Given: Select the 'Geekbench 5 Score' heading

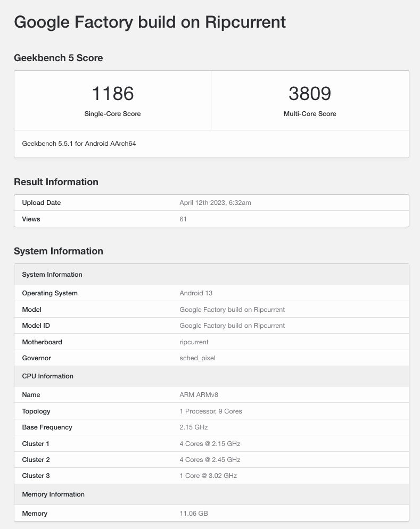Looking at the screenshot, I should tap(59, 58).
